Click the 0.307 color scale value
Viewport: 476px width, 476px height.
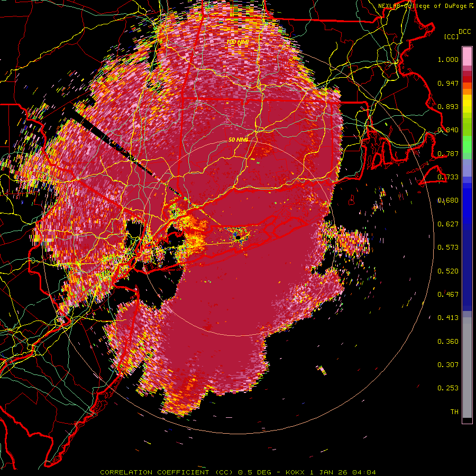click(x=448, y=365)
